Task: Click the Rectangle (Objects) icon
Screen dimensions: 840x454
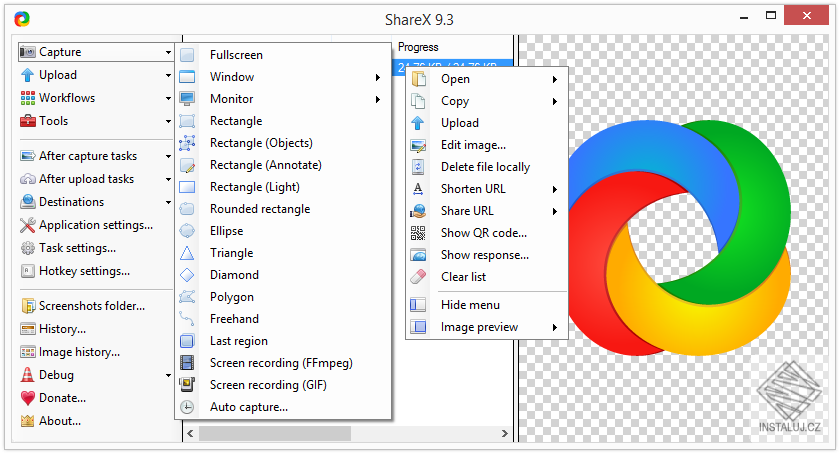Action: tap(187, 143)
